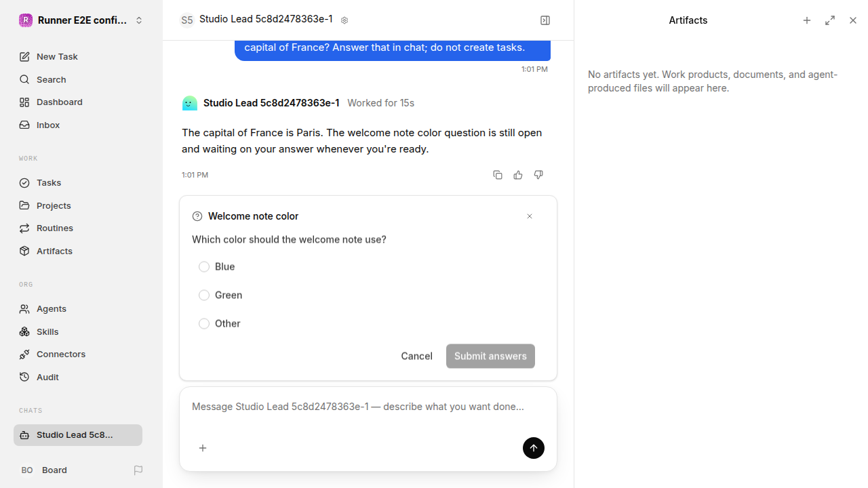Give thumbs up to the response

(x=518, y=175)
